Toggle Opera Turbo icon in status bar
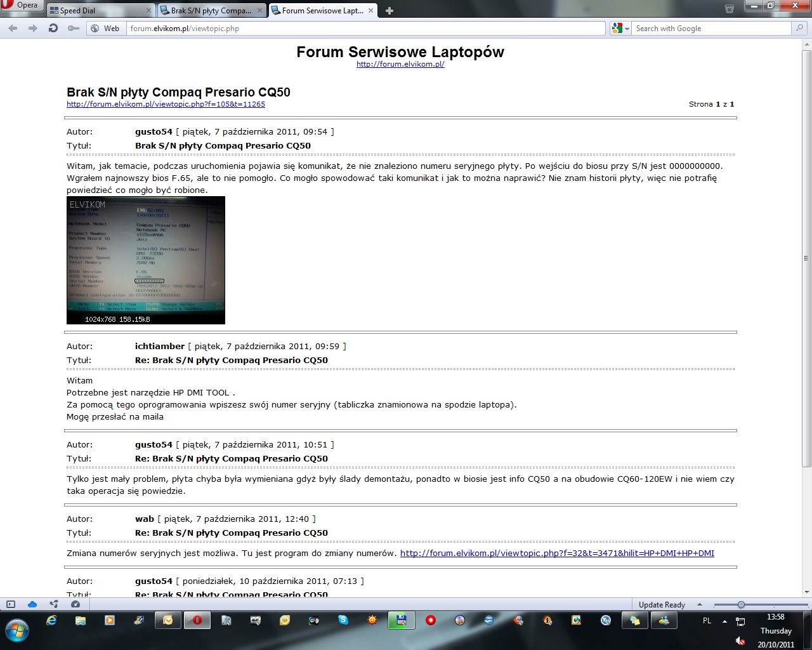The width and height of the screenshot is (812, 650). pos(75,604)
